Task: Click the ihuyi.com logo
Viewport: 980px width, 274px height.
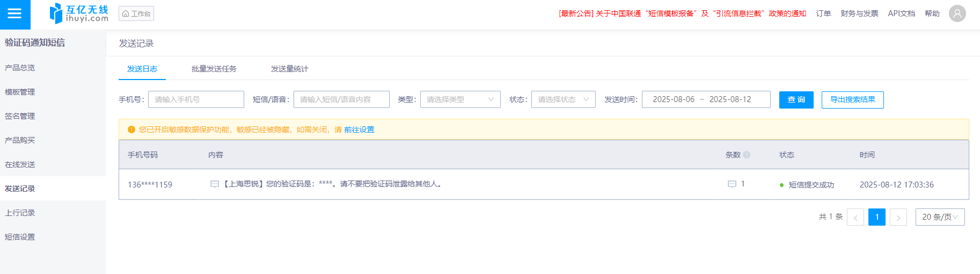Action: (x=79, y=13)
